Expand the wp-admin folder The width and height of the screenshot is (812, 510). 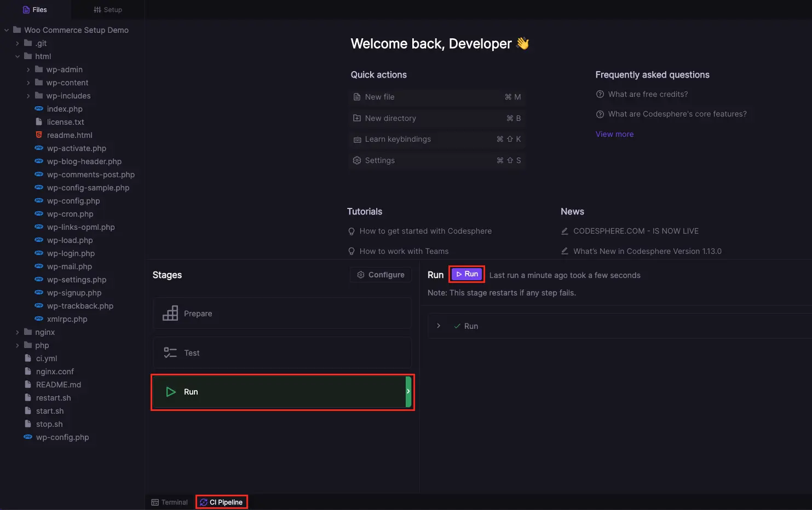tap(28, 69)
